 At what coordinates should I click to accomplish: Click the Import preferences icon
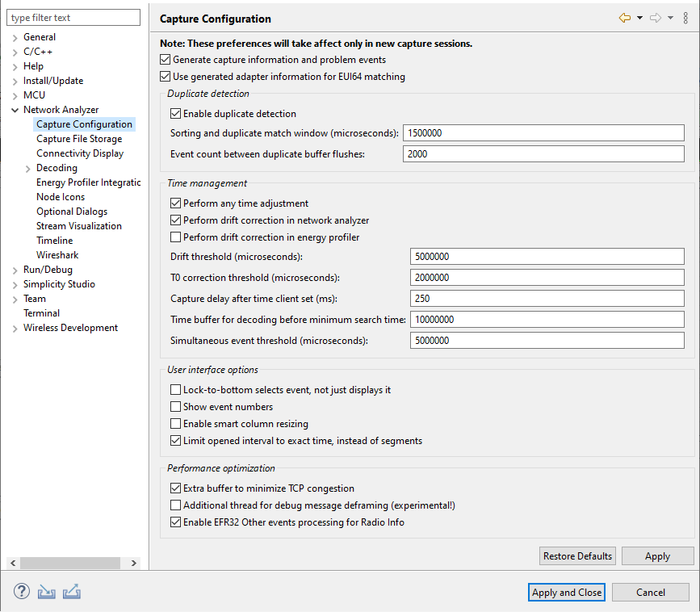coord(46,591)
